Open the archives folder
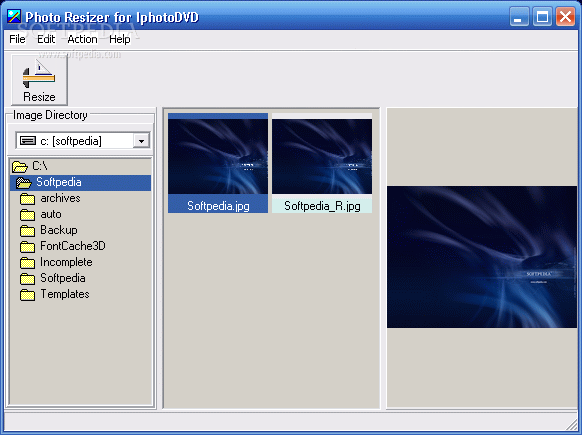582x435 pixels. click(x=60, y=198)
